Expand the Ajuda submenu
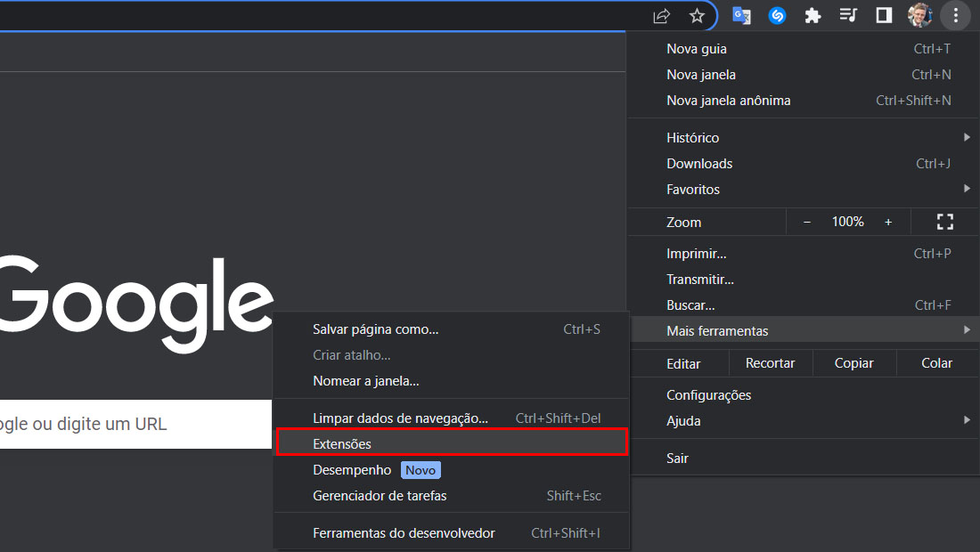Image resolution: width=980 pixels, height=552 pixels. click(804, 421)
